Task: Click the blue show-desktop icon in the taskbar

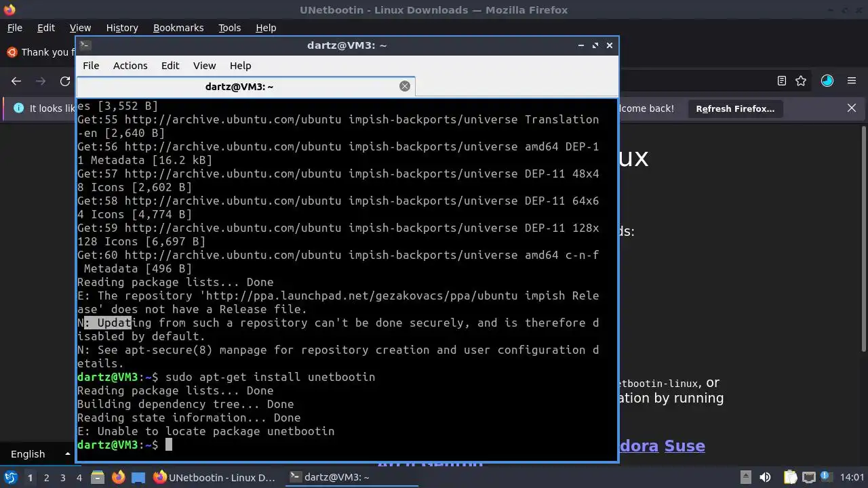Action: (x=138, y=477)
